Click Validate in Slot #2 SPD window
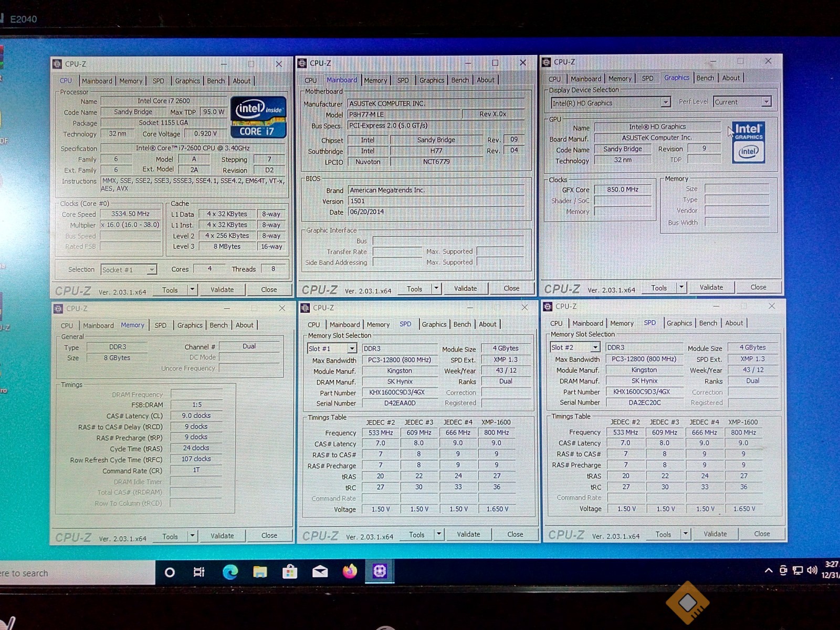The image size is (840, 630). click(715, 534)
